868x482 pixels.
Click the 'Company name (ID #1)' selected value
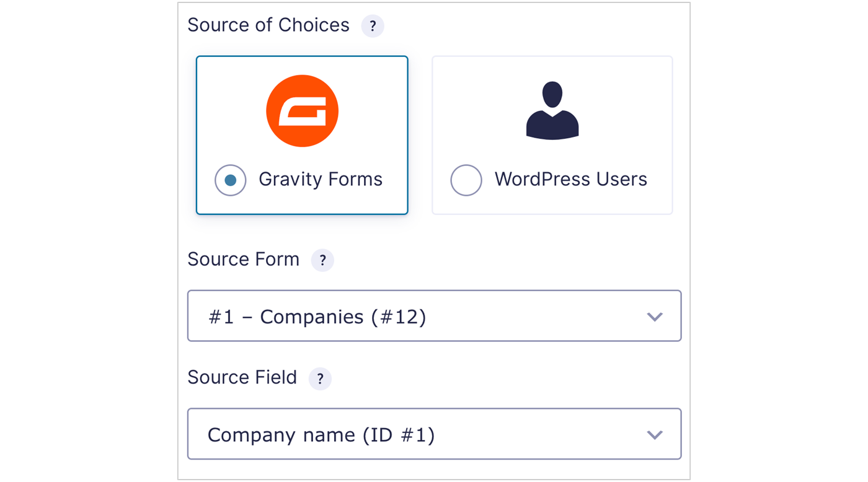[x=321, y=435]
